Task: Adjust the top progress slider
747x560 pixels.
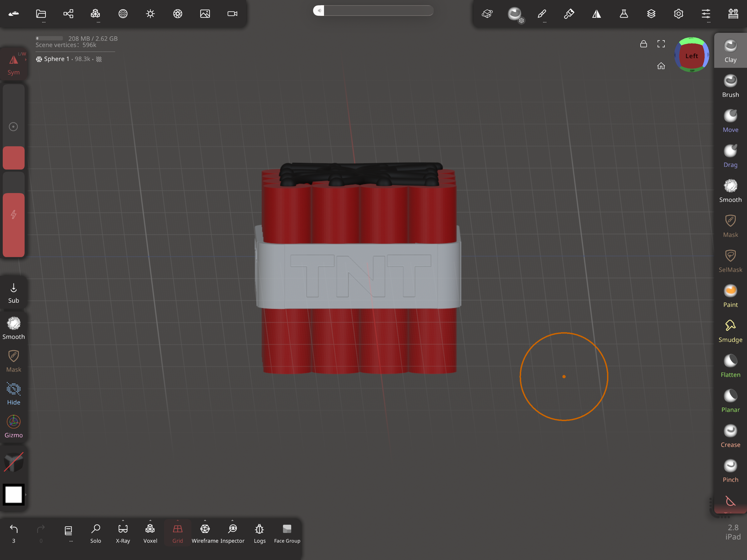Action: [x=373, y=10]
